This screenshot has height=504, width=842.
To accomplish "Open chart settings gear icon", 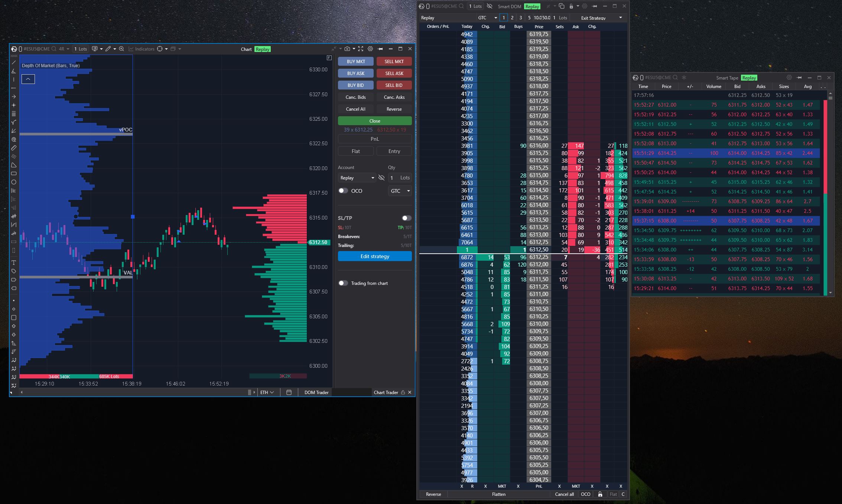I will click(370, 49).
